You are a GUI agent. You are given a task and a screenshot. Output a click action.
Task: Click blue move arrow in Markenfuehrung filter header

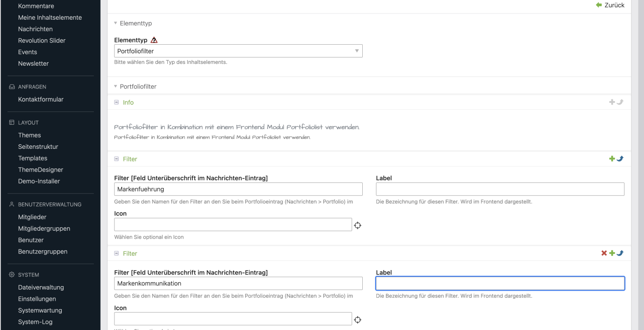(620, 159)
